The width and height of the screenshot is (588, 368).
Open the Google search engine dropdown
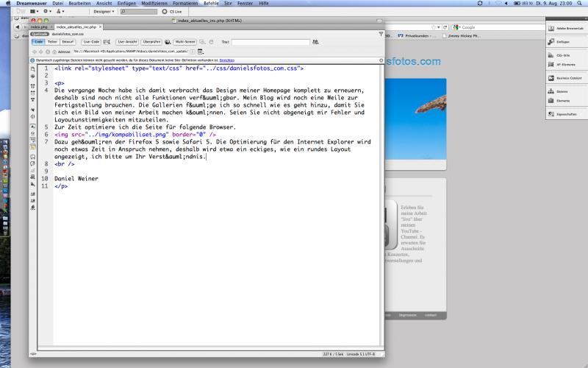(x=457, y=27)
